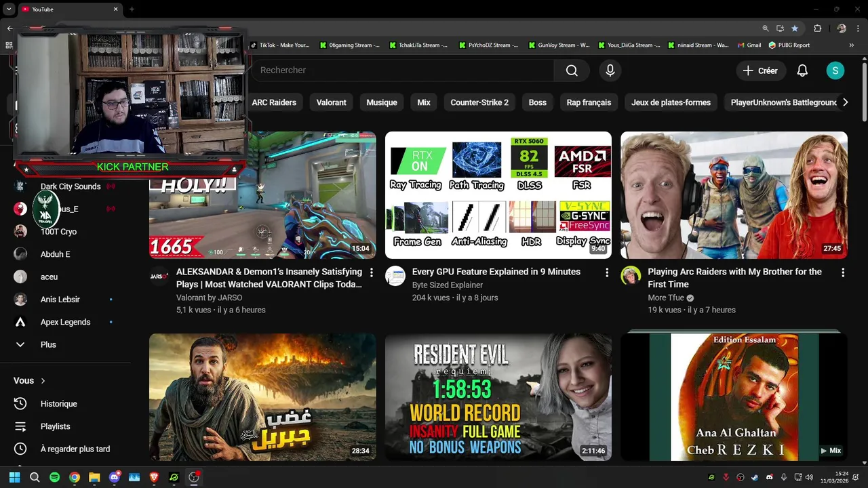Activate voice search microphone
This screenshot has height=488, width=868.
[610, 70]
